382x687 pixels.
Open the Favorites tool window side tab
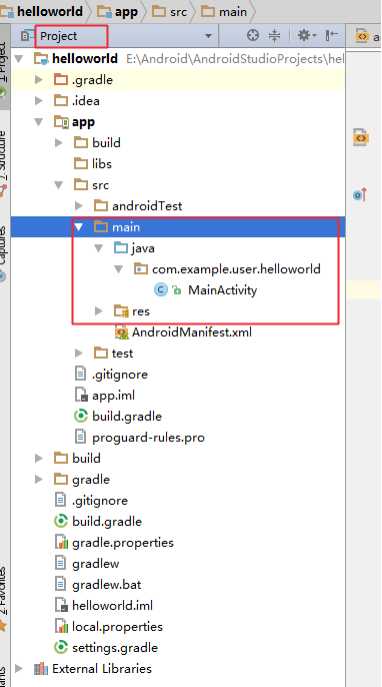click(3, 598)
